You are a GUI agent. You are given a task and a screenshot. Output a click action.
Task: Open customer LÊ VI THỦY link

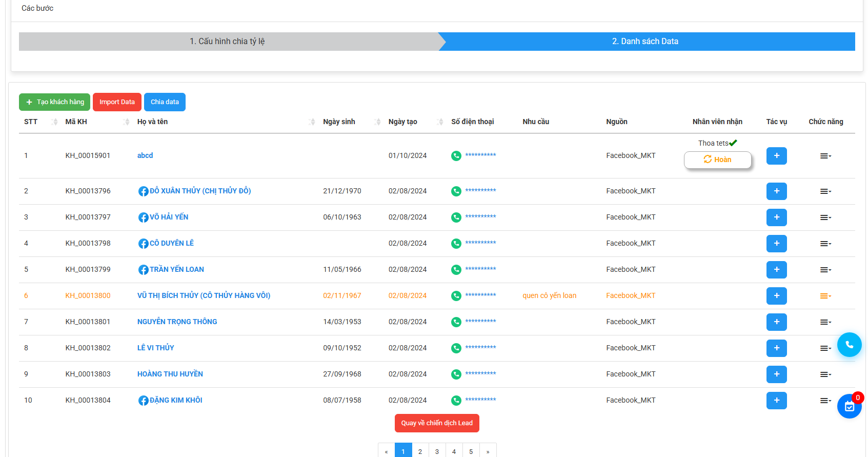click(155, 348)
